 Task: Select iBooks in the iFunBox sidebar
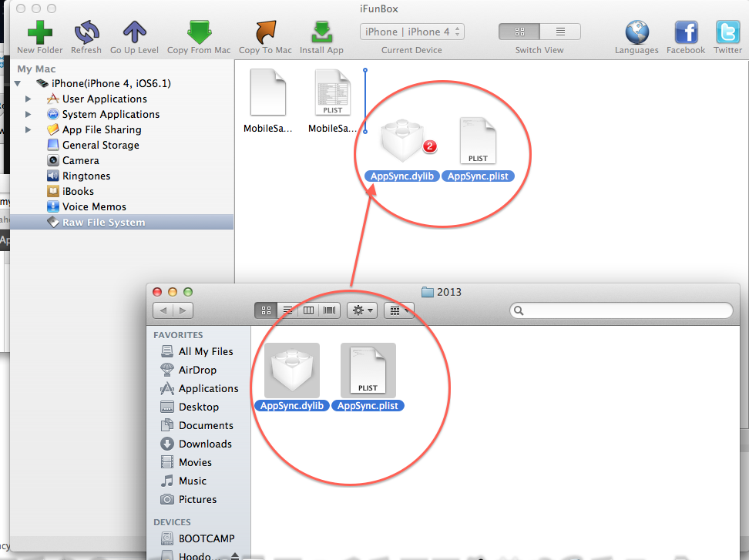tap(78, 191)
